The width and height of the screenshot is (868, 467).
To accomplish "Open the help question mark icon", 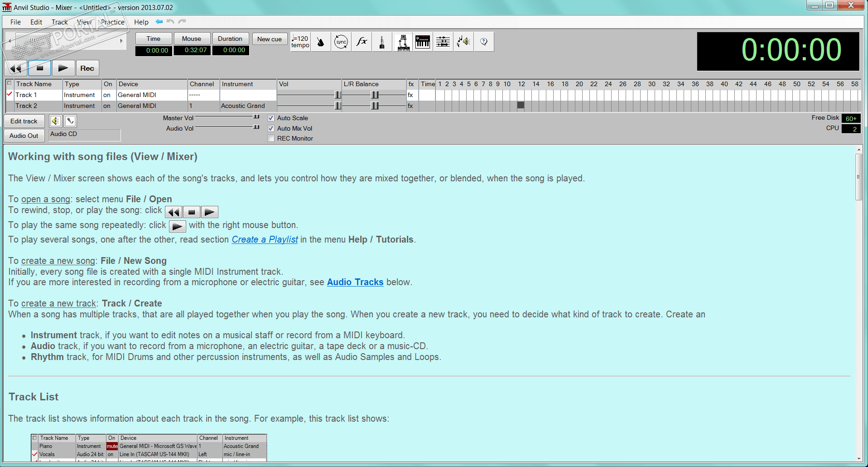I will [x=484, y=42].
